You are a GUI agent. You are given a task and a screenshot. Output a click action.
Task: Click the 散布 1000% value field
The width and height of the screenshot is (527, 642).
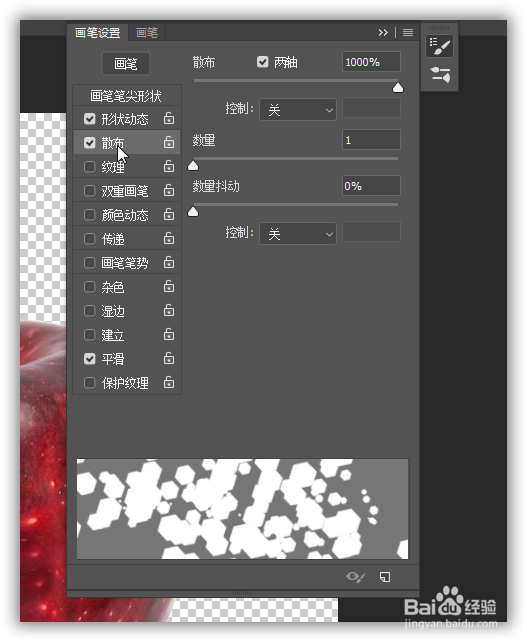coord(371,62)
